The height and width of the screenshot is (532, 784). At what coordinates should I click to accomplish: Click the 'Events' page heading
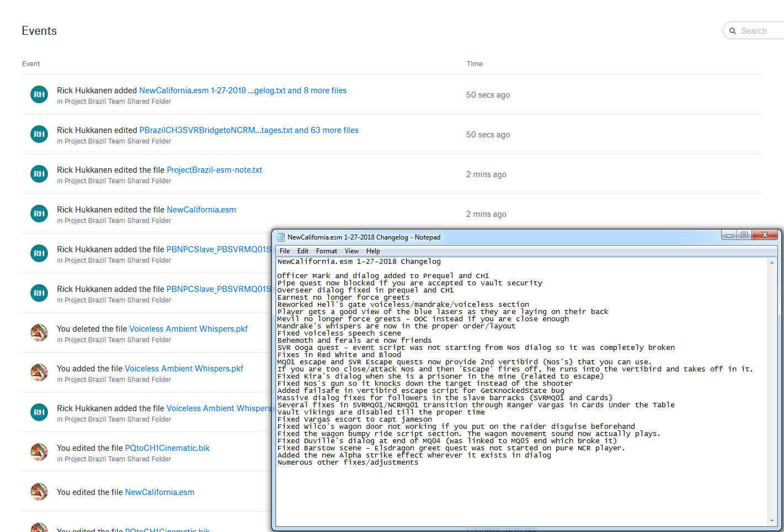[x=39, y=31]
